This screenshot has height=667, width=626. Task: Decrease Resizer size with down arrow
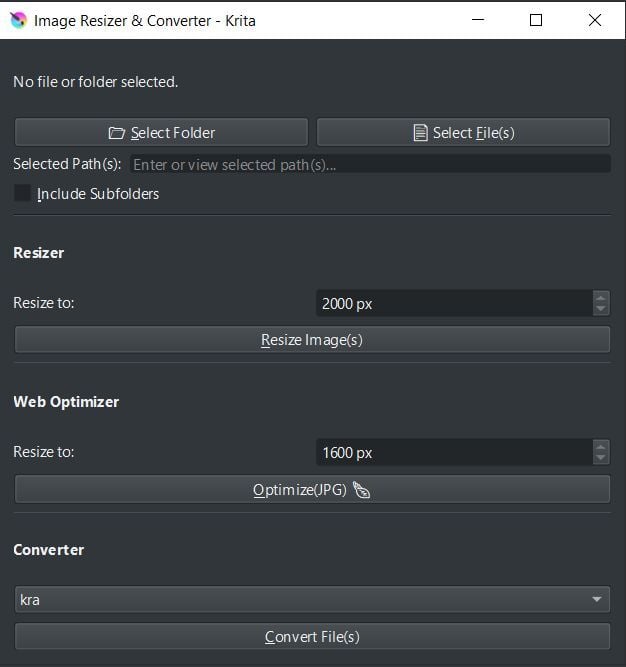coord(600,309)
